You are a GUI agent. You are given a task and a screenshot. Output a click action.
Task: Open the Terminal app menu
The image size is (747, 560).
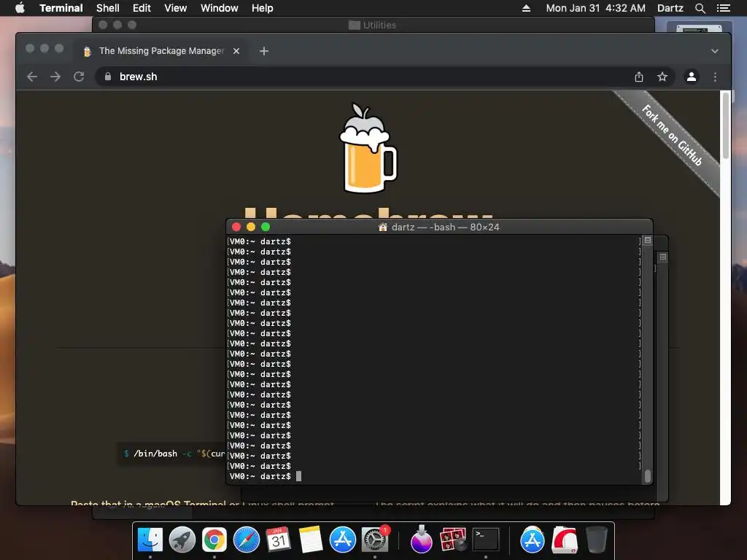pyautogui.click(x=61, y=8)
